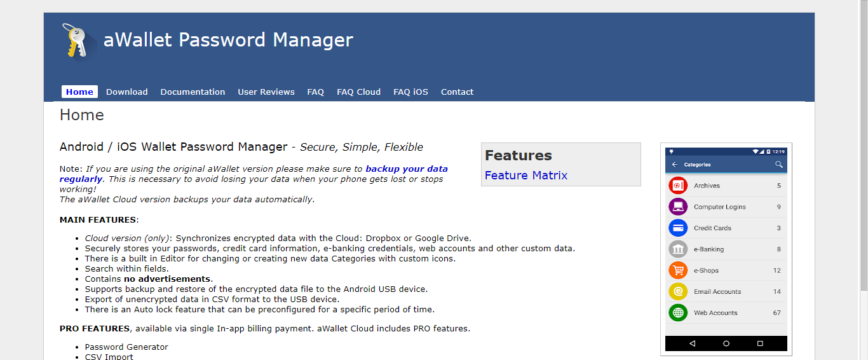Click the search magnifier in phone preview
Viewport: 868px width, 360px height.
(779, 165)
